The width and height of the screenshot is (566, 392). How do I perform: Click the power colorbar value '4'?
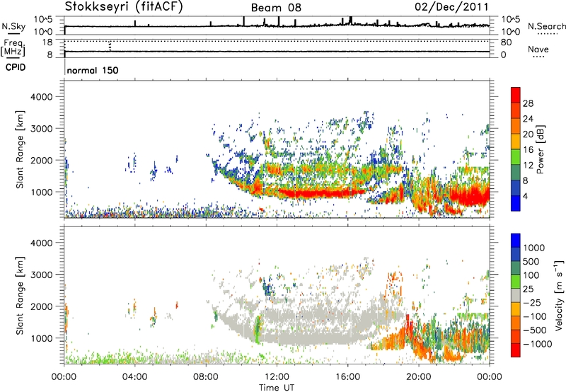click(526, 196)
